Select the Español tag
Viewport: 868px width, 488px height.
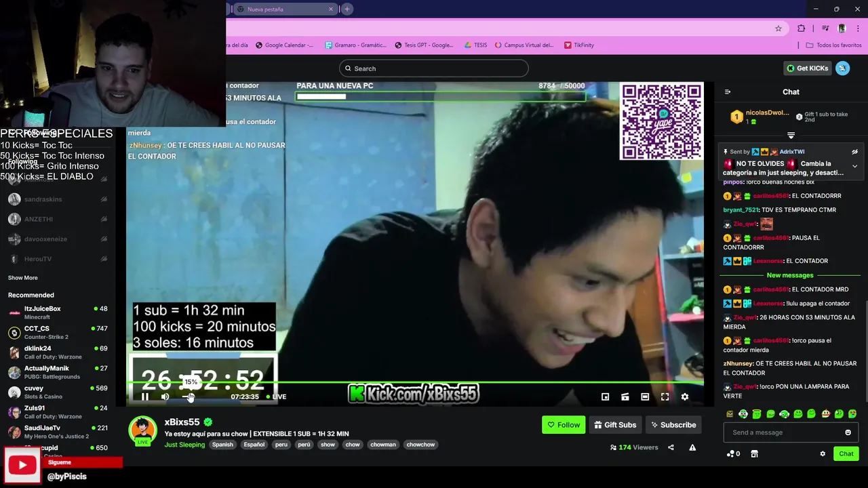pos(254,445)
